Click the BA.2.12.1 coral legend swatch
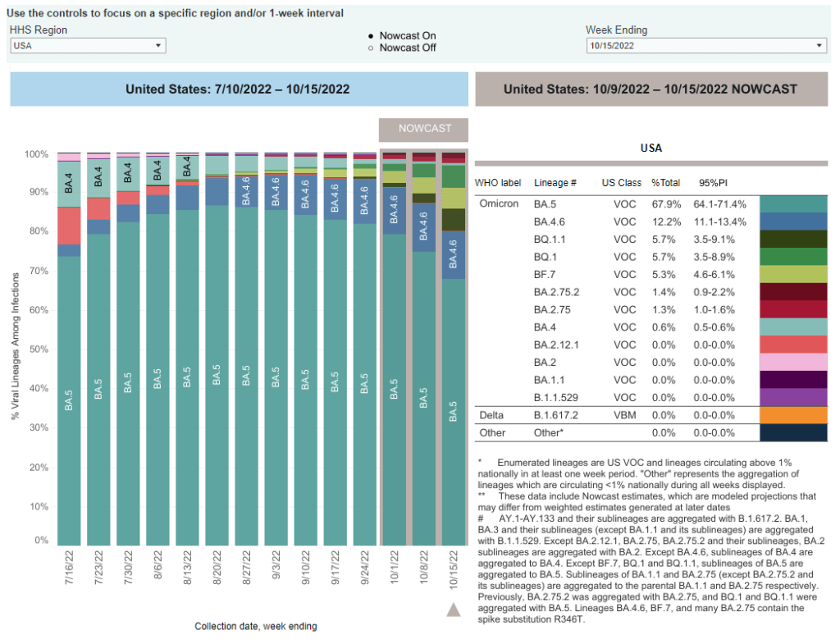This screenshot has height=644, width=840. 793,345
